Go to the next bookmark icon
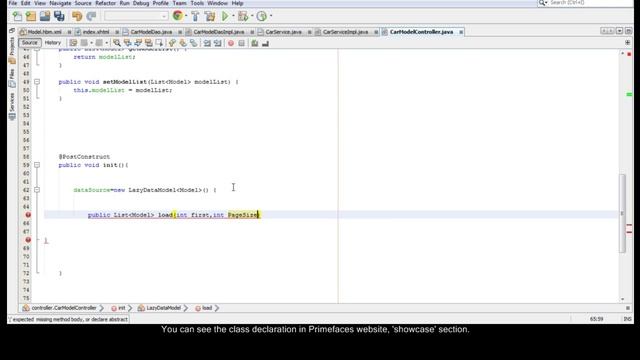 tap(183, 43)
